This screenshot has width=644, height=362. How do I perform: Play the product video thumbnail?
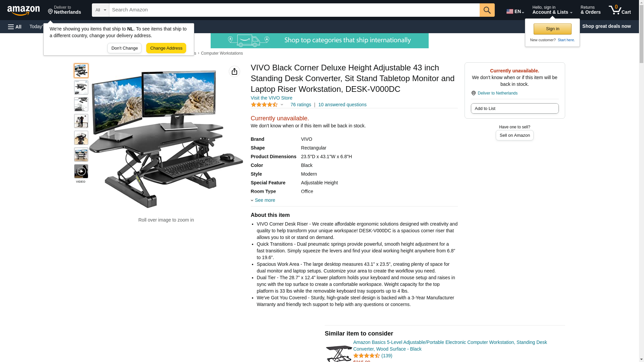[x=81, y=171]
